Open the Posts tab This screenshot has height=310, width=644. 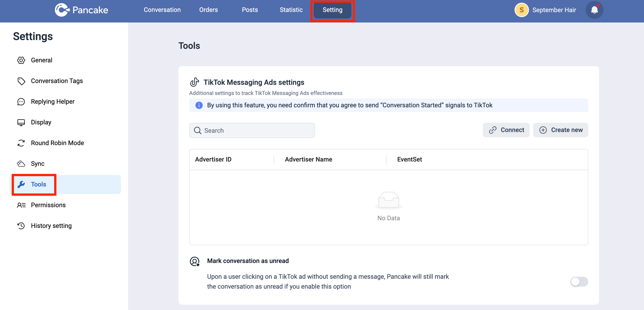[250, 10]
